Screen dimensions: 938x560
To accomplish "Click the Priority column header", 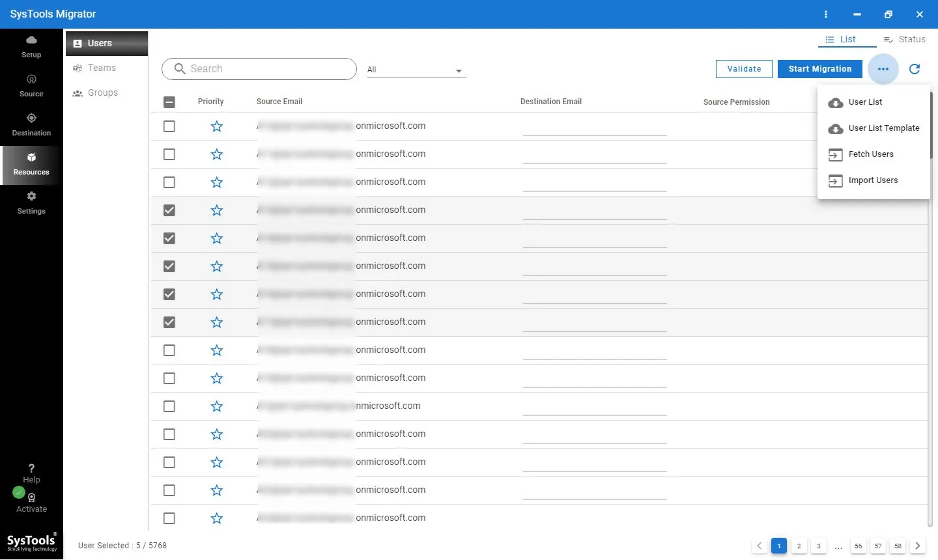I will point(210,102).
